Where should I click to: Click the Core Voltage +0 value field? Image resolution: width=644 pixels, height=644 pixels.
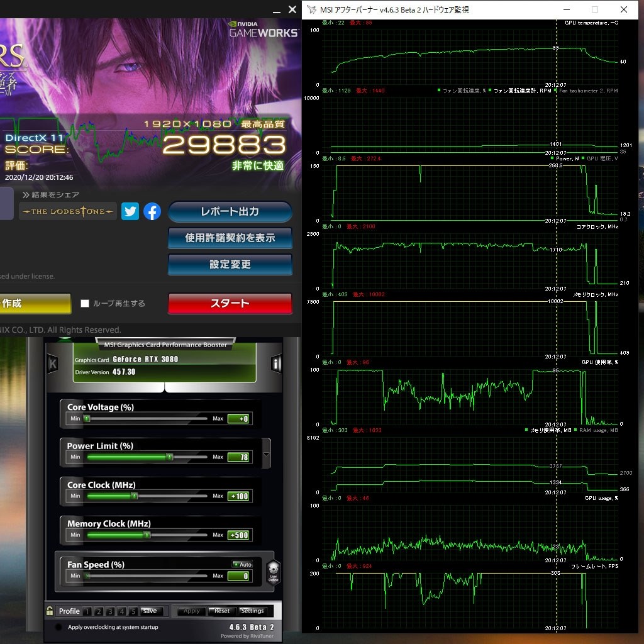238,418
